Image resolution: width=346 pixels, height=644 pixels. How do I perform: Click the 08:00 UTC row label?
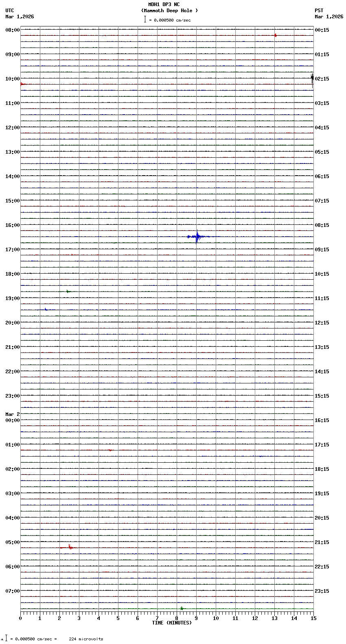coord(12,30)
